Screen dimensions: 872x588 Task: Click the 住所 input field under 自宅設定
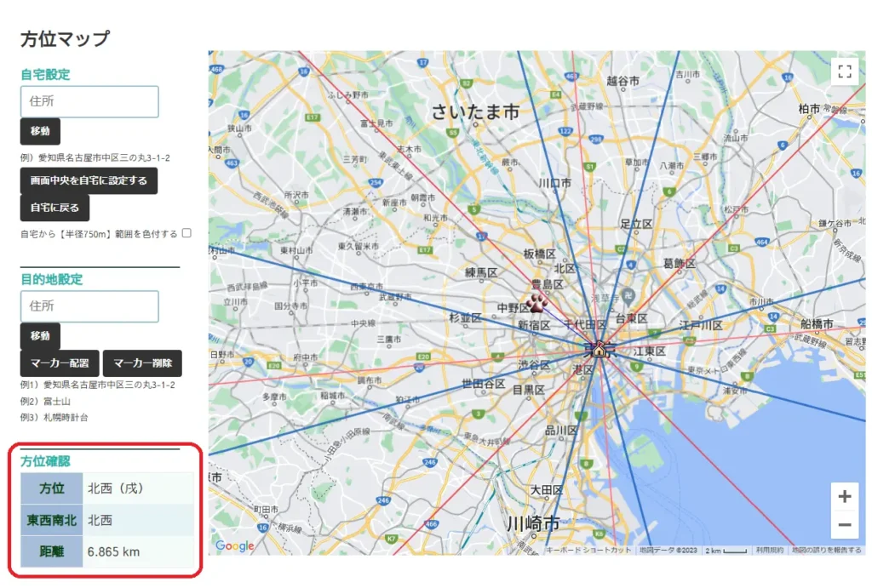(x=89, y=101)
